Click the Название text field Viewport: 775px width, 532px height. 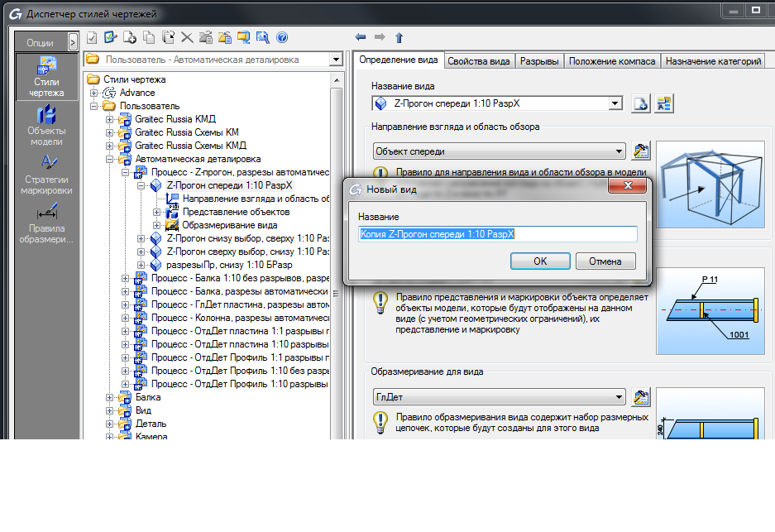click(497, 234)
